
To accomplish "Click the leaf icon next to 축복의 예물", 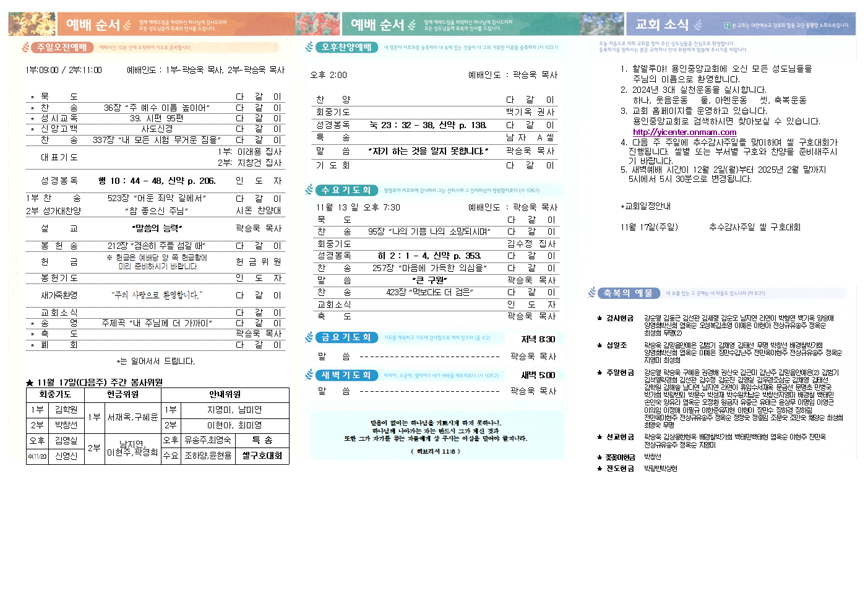I will (592, 293).
